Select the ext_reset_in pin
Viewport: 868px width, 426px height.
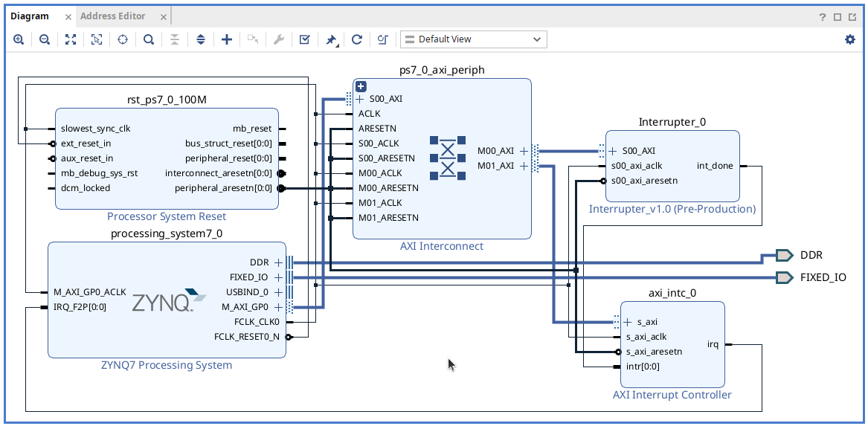86,143
